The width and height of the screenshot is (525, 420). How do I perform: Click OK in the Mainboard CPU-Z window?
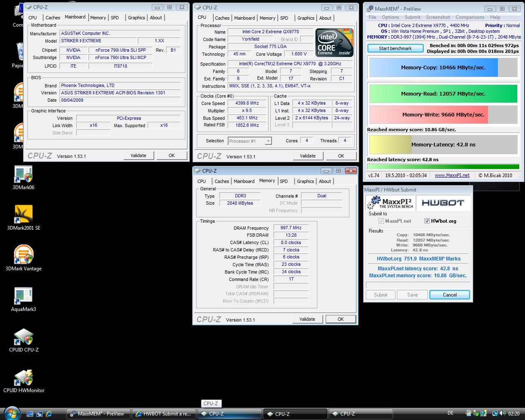click(171, 155)
